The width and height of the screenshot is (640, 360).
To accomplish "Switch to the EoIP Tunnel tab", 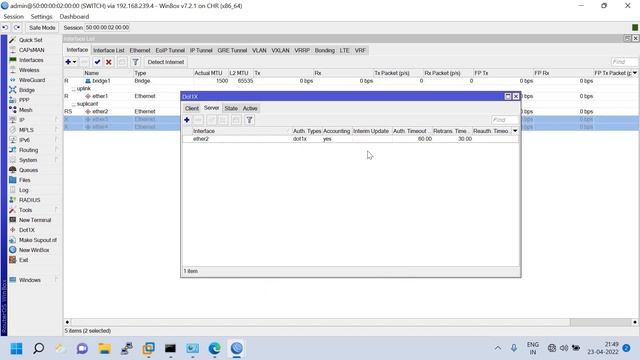I will (170, 50).
